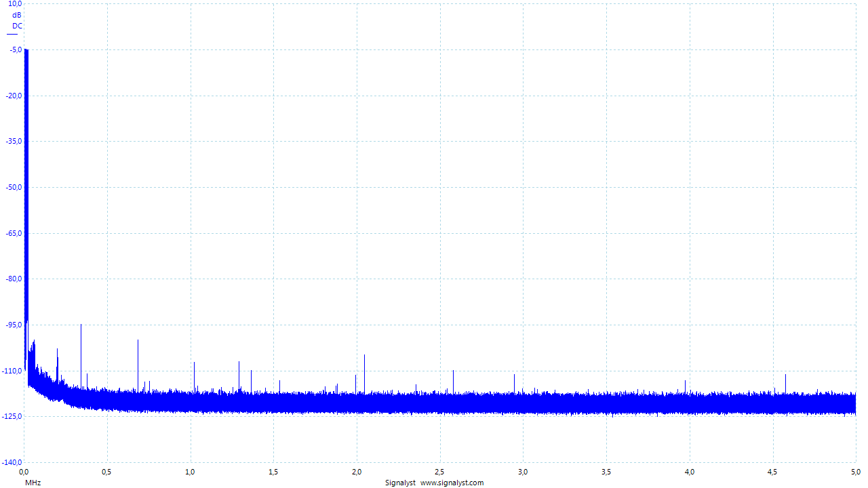Click the dB unit label
The width and height of the screenshot is (868, 488).
pos(17,15)
